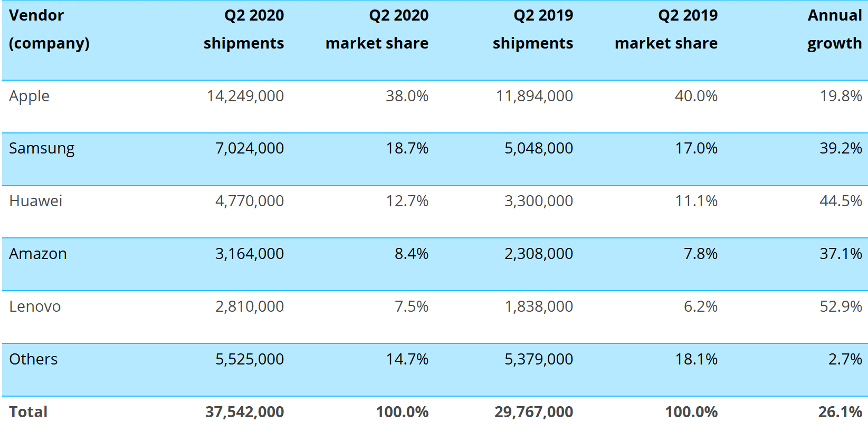Click the Q2 2019 market share header
This screenshot has height=432, width=868.
coord(666,30)
